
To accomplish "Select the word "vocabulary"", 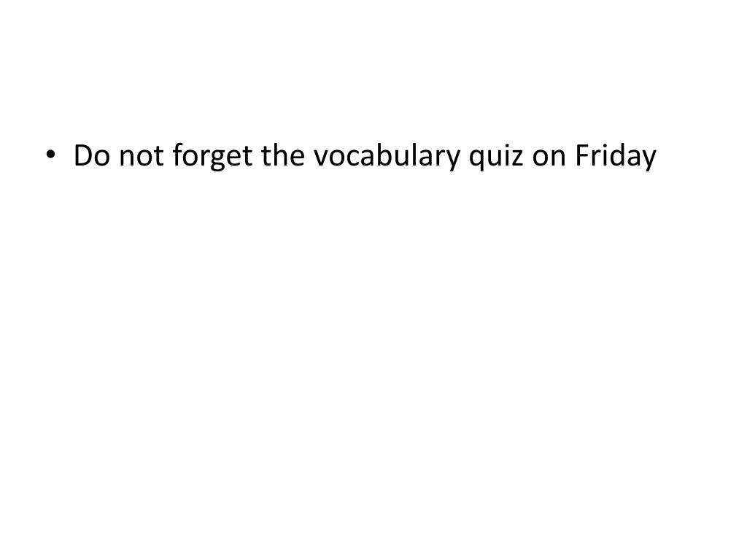I will point(387,157).
